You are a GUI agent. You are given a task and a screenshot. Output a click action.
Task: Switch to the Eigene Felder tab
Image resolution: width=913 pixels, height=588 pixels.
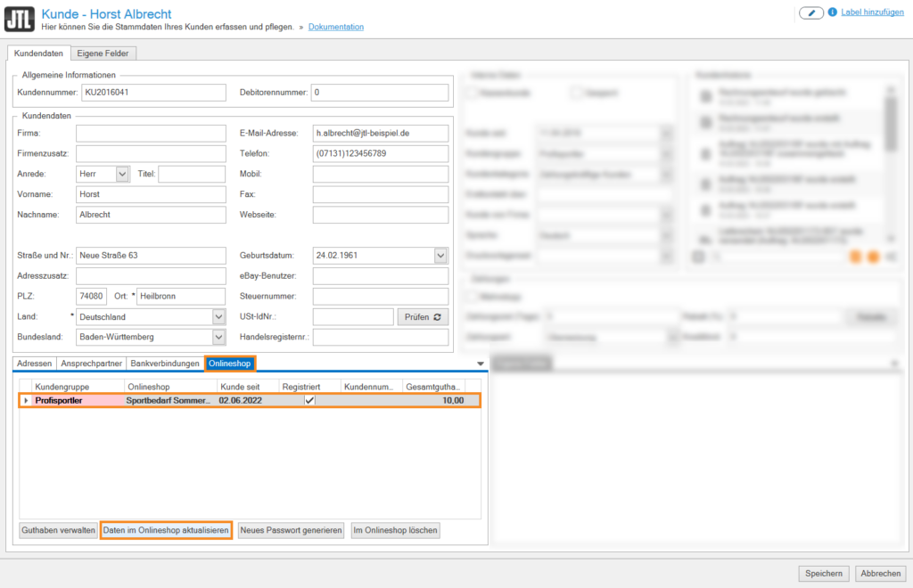coord(103,53)
